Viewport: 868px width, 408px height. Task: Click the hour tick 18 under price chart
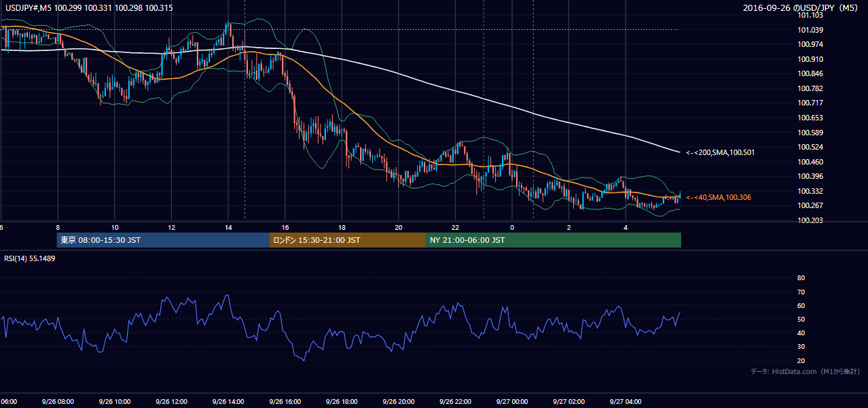(x=342, y=228)
